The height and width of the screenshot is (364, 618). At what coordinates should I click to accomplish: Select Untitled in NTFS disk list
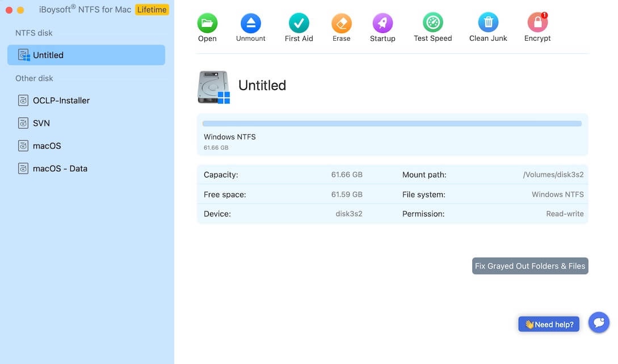pos(86,55)
